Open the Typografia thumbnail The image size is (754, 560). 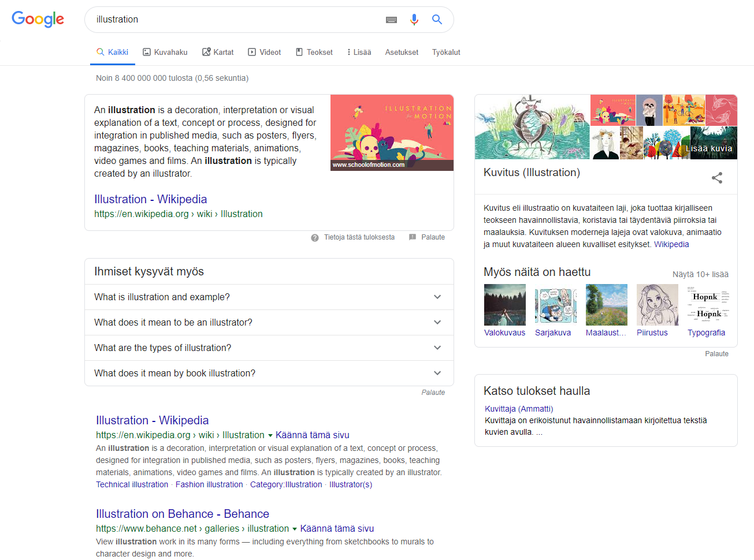(708, 305)
